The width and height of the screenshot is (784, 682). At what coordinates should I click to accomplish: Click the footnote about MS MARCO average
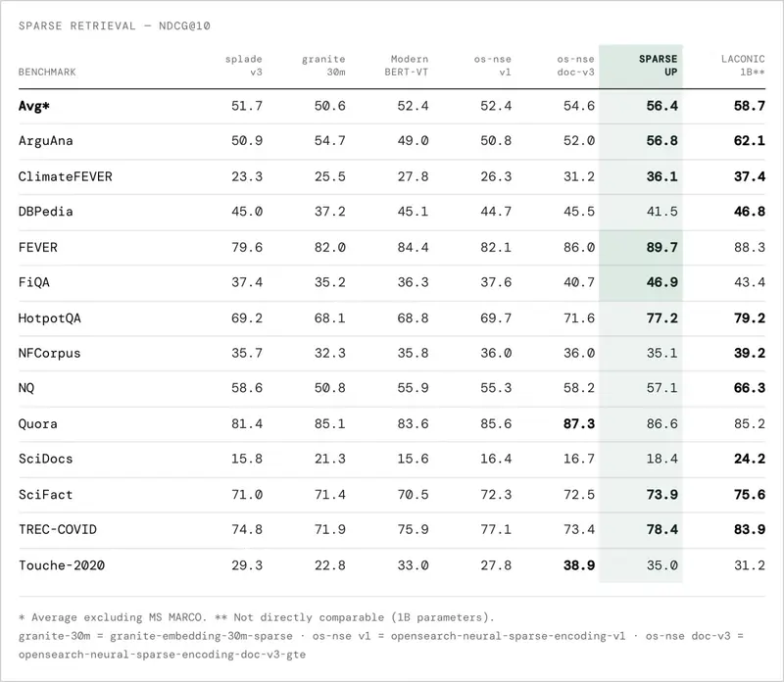point(113,617)
